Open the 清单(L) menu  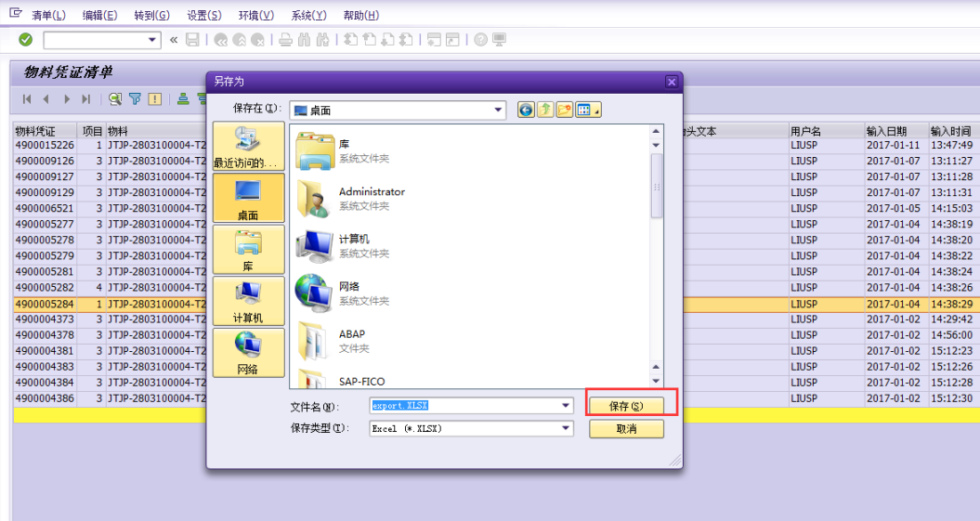(x=48, y=15)
